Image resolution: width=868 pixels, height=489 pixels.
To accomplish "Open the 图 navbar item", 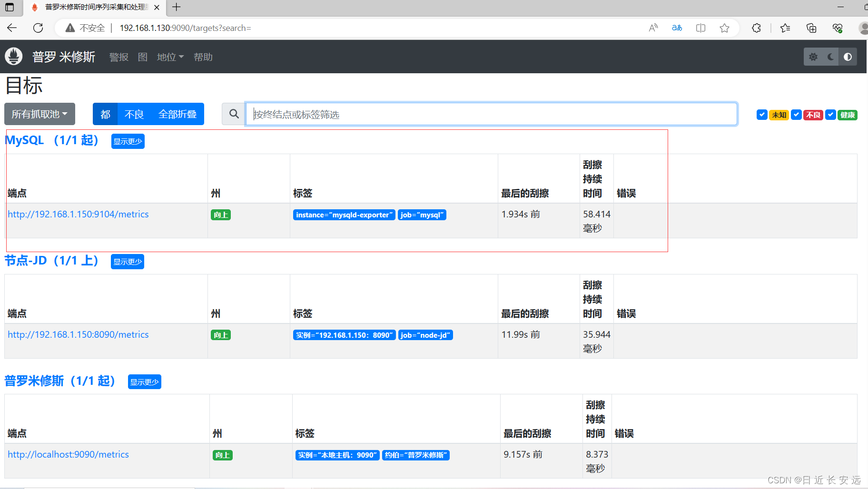I will (143, 57).
